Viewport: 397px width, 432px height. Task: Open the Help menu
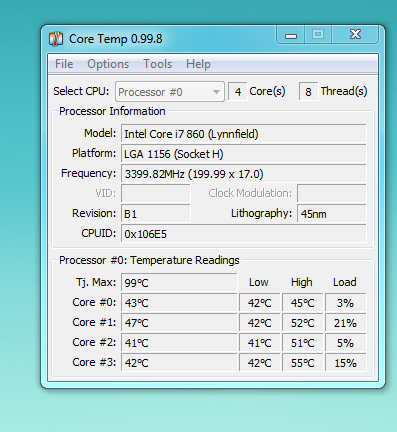pyautogui.click(x=198, y=64)
